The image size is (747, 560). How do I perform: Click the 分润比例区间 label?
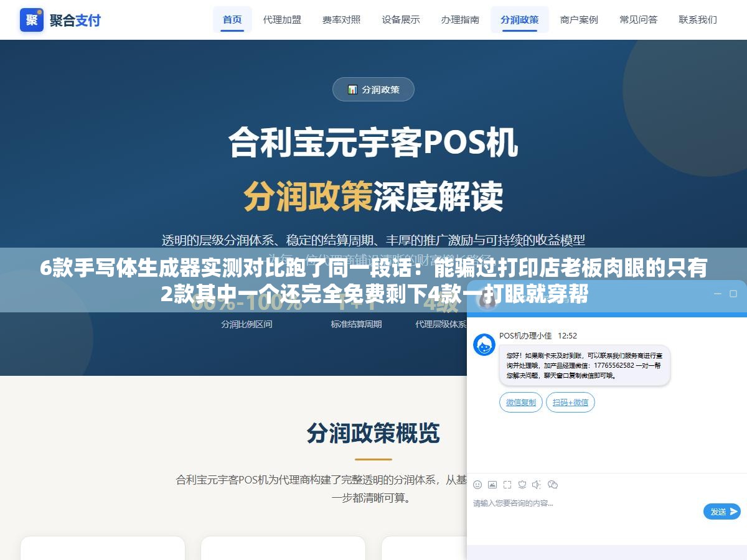click(x=247, y=324)
